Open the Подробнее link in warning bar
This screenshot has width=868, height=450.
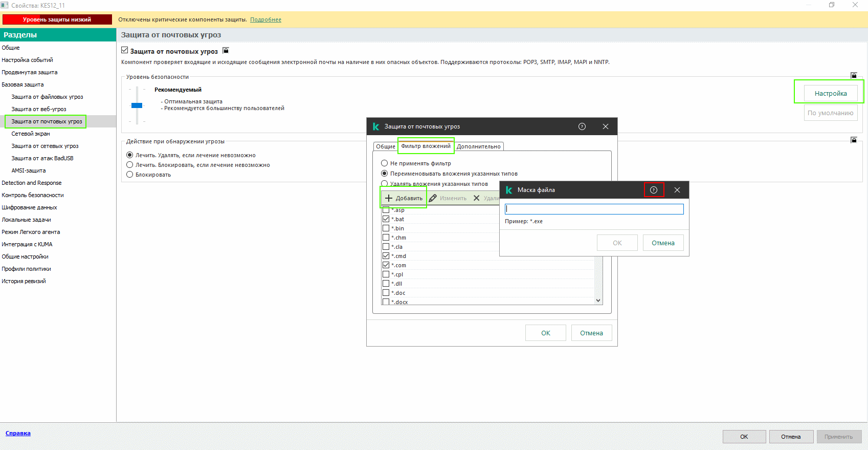pyautogui.click(x=265, y=19)
